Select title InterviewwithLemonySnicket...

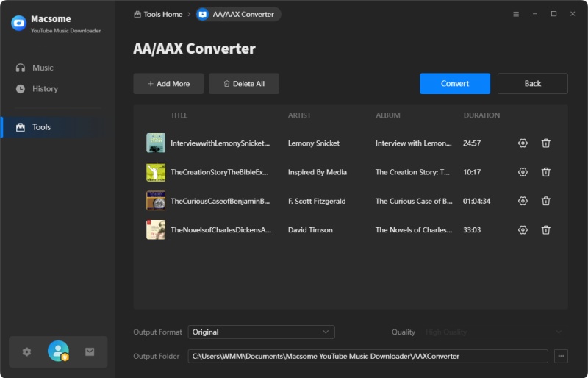[220, 143]
